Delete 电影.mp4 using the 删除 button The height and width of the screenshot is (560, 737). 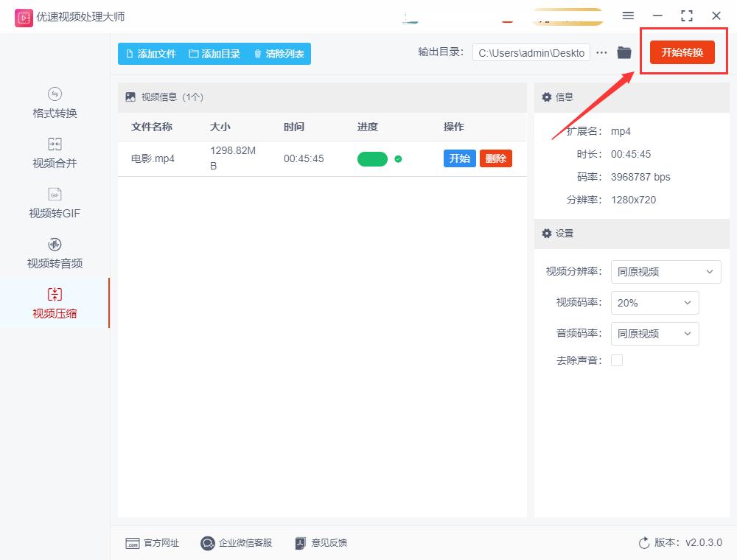point(495,158)
